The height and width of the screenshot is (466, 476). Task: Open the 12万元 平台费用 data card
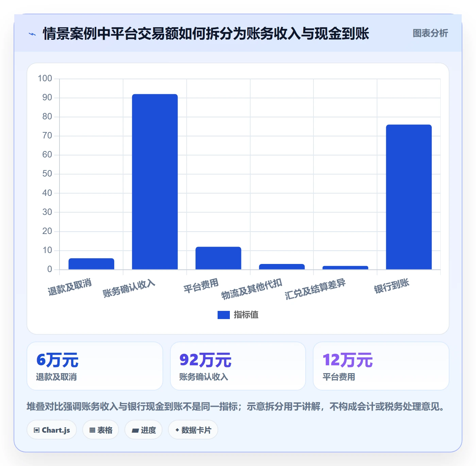(x=381, y=366)
